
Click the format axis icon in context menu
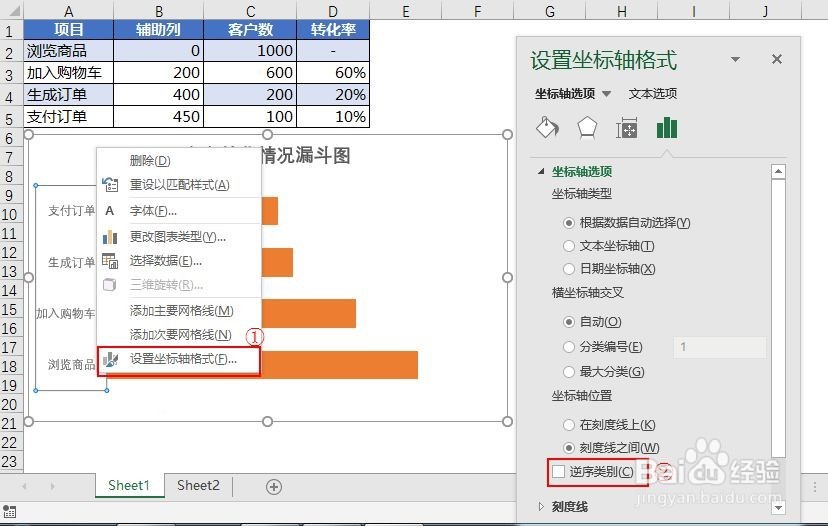tap(110, 359)
